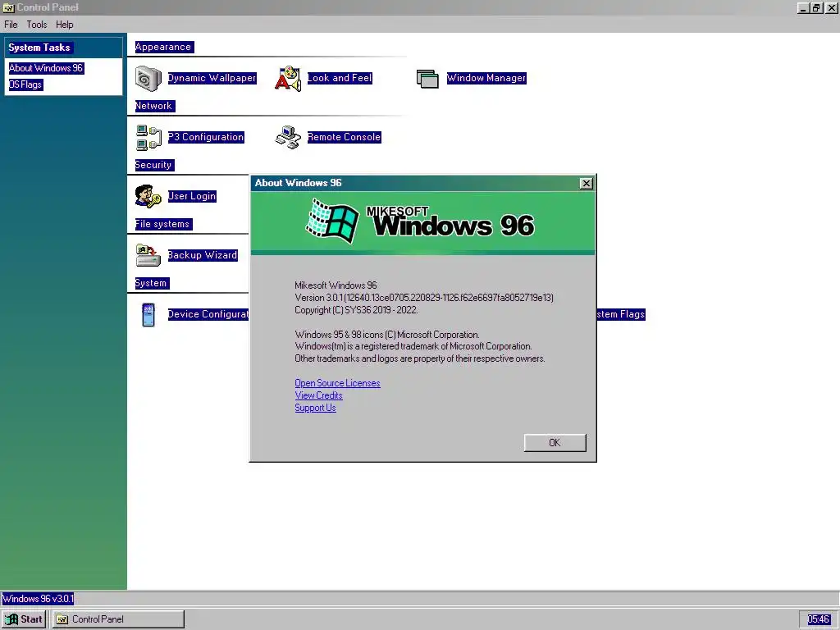The width and height of the screenshot is (840, 630).
Task: Click the Look and Feel label
Action: coord(340,78)
